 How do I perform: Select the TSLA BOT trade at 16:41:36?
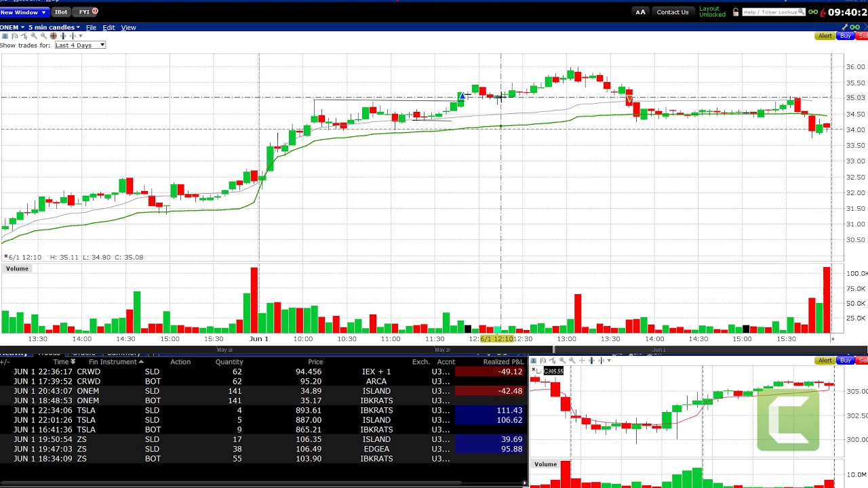(263, 430)
